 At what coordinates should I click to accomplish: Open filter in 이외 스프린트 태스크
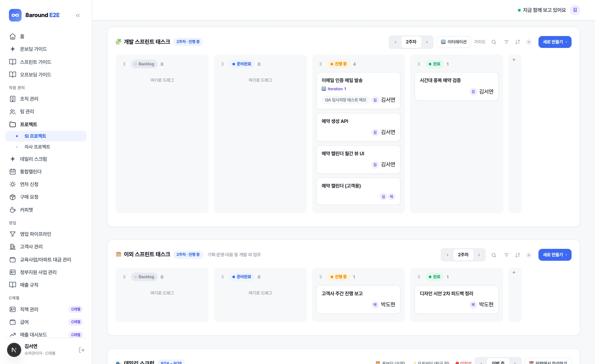click(x=506, y=255)
